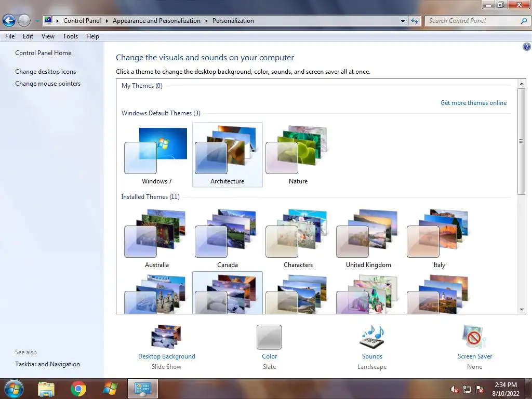Go to Control Panel Home
The image size is (532, 399).
pos(43,53)
